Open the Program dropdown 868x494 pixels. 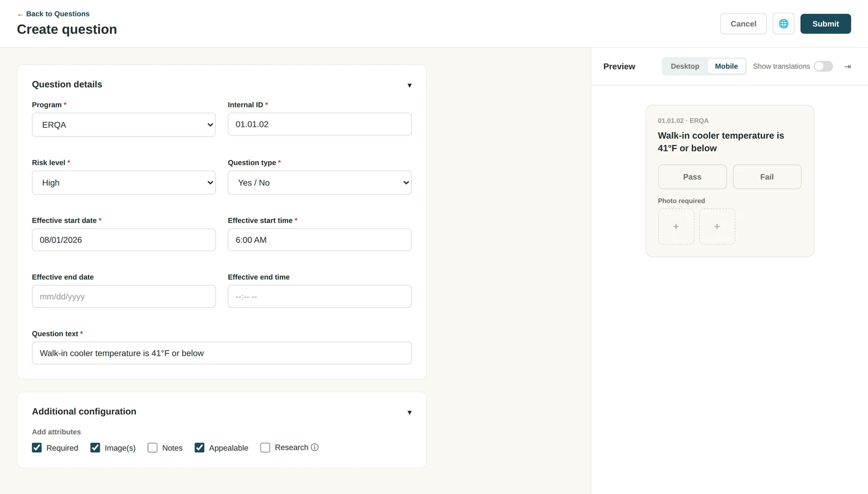(124, 125)
